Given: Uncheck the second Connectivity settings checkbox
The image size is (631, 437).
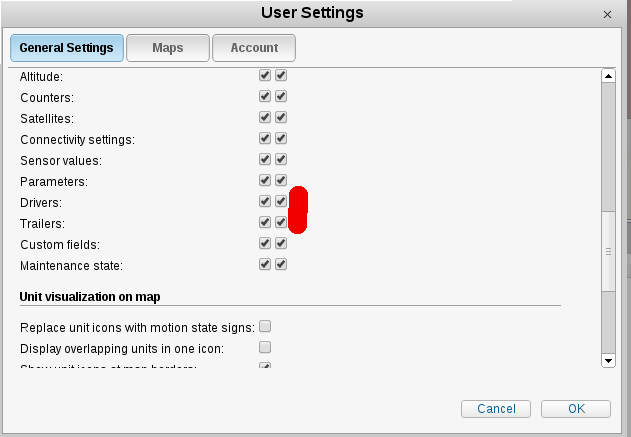Looking at the screenshot, I should point(282,139).
